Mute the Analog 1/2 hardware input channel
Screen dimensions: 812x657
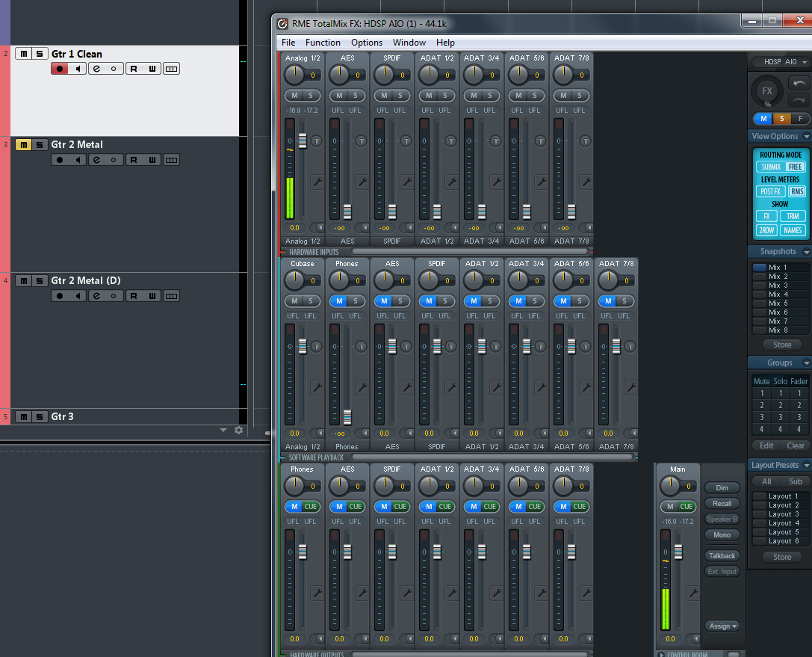tap(294, 96)
